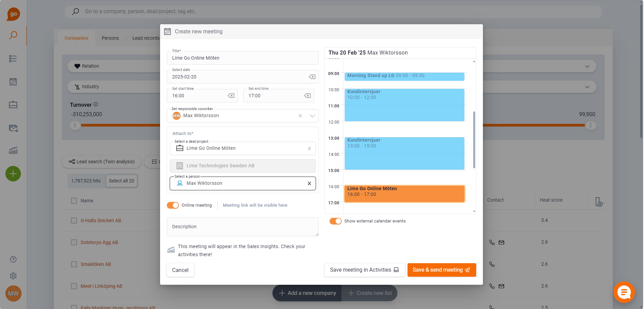Image resolution: width=644 pixels, height=309 pixels.
Task: Click the Turnover slider left handle
Action: pos(75,125)
